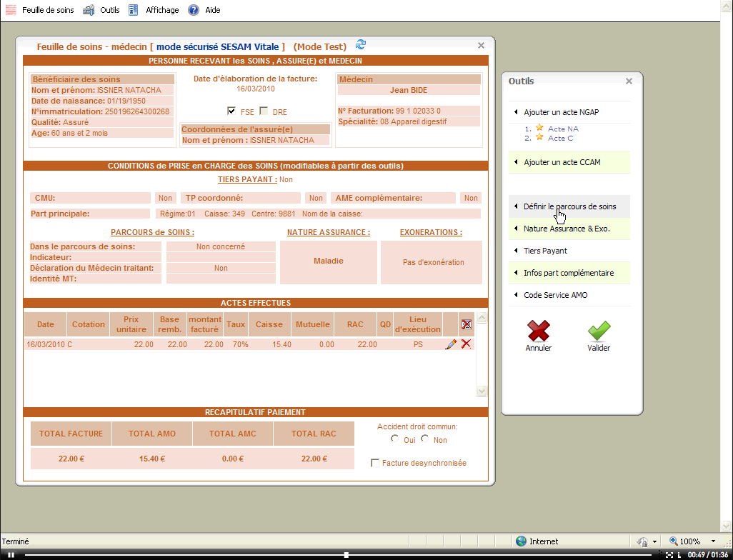The height and width of the screenshot is (560, 733).
Task: Click the refresh icon beside Mode Test
Action: (x=361, y=45)
